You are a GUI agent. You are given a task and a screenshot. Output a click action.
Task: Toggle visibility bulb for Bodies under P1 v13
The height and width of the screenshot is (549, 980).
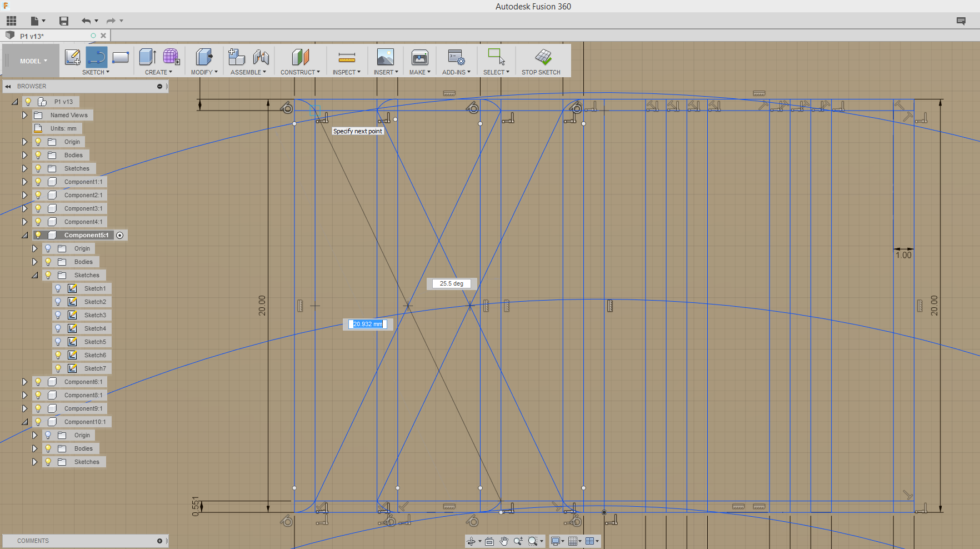(x=38, y=155)
